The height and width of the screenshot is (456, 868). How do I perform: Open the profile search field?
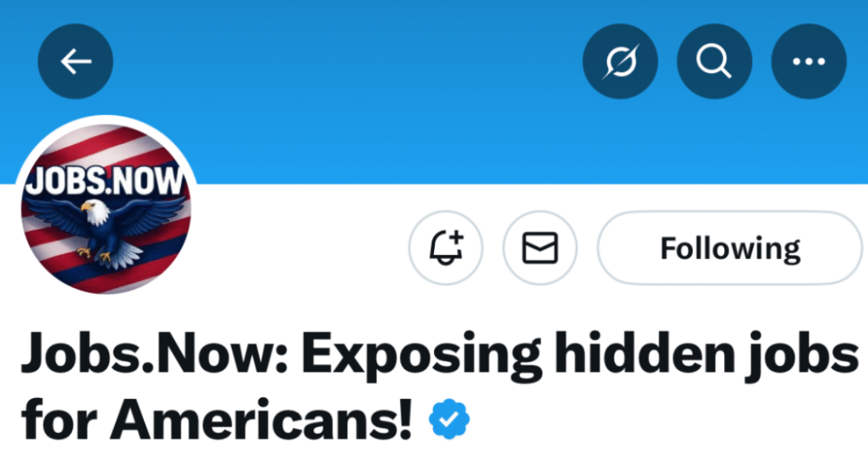pyautogui.click(x=714, y=62)
